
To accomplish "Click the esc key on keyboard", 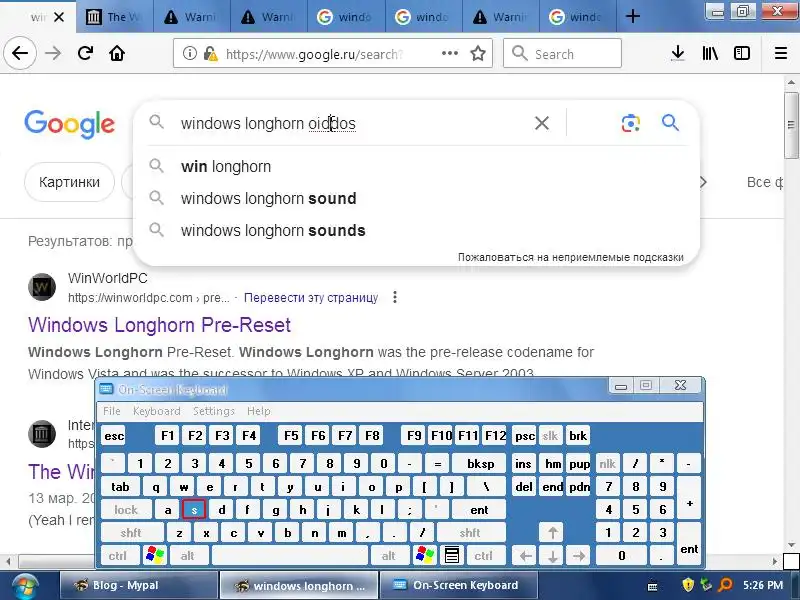I will click(x=114, y=436).
